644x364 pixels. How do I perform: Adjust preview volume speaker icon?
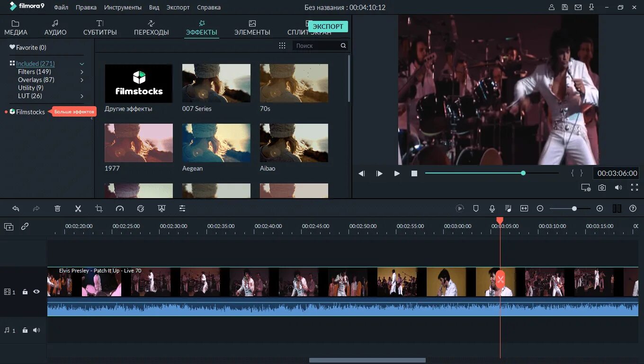(618, 188)
